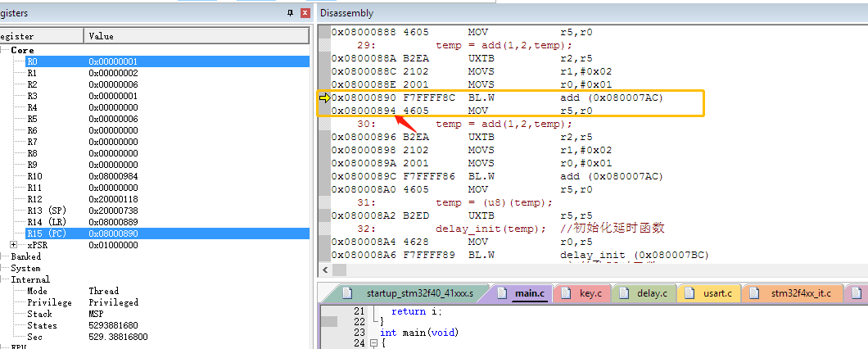The width and height of the screenshot is (868, 349).
Task: Click the BL.W instruction at 0x0800089C
Action: coord(497,176)
